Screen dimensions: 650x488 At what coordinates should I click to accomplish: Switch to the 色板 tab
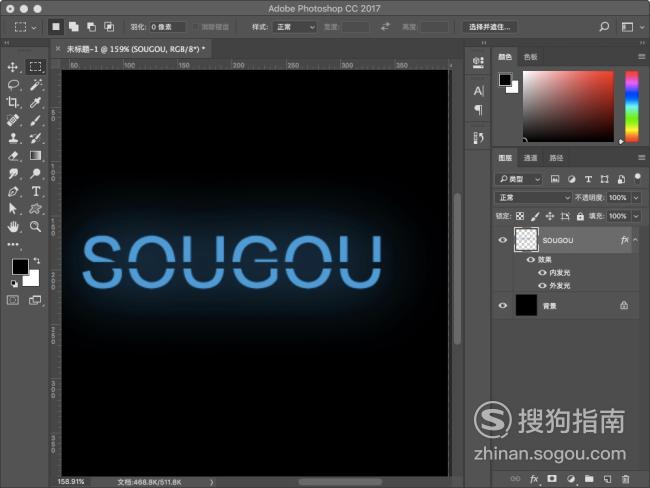coord(530,57)
